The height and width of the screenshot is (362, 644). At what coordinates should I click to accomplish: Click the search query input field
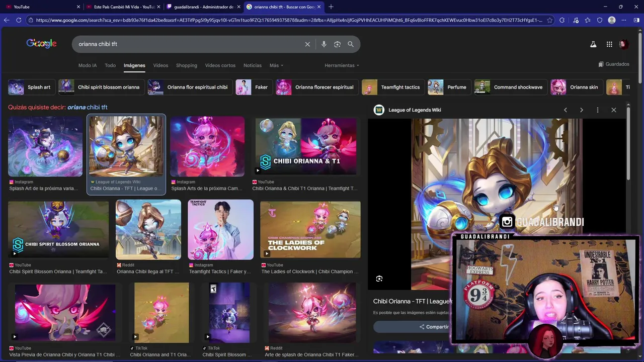(x=189, y=44)
